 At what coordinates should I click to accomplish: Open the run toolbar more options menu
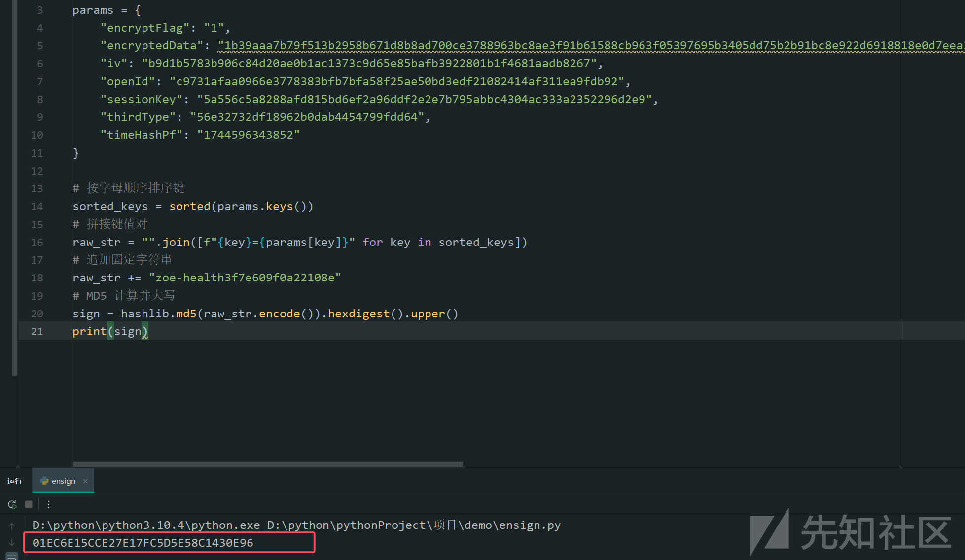click(x=48, y=504)
